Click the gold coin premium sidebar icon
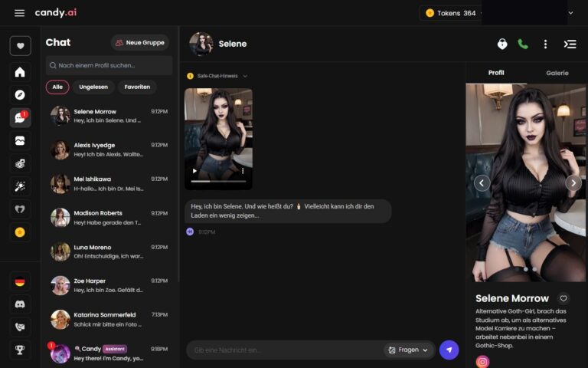 pos(20,232)
